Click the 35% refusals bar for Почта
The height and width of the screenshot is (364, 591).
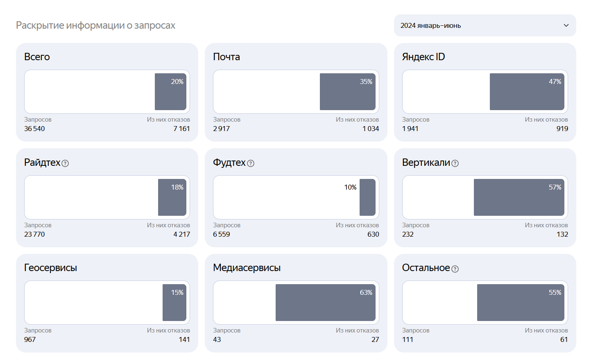tap(347, 92)
